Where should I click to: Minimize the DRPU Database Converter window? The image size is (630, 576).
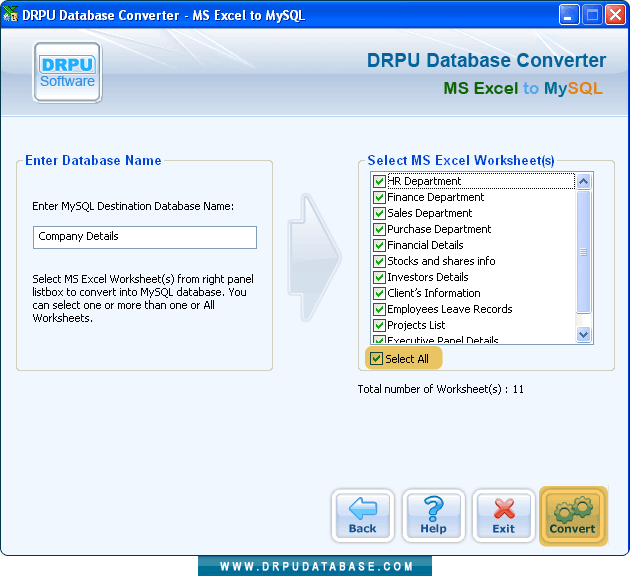click(x=569, y=15)
